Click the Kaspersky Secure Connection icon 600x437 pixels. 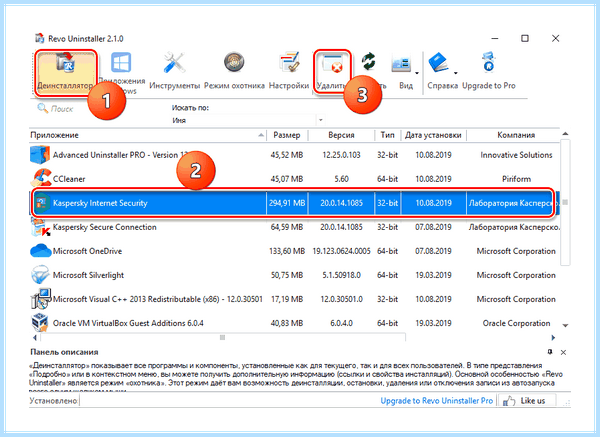point(40,227)
